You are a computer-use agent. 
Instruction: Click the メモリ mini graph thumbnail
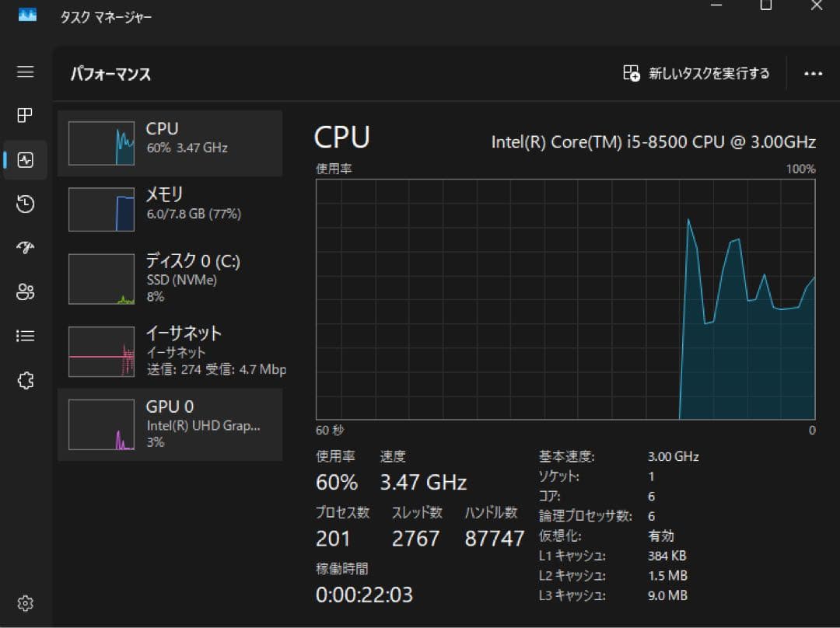[x=101, y=210]
